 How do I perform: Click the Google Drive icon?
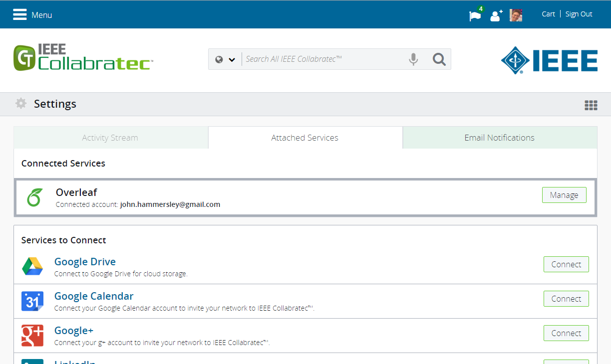[x=32, y=266]
